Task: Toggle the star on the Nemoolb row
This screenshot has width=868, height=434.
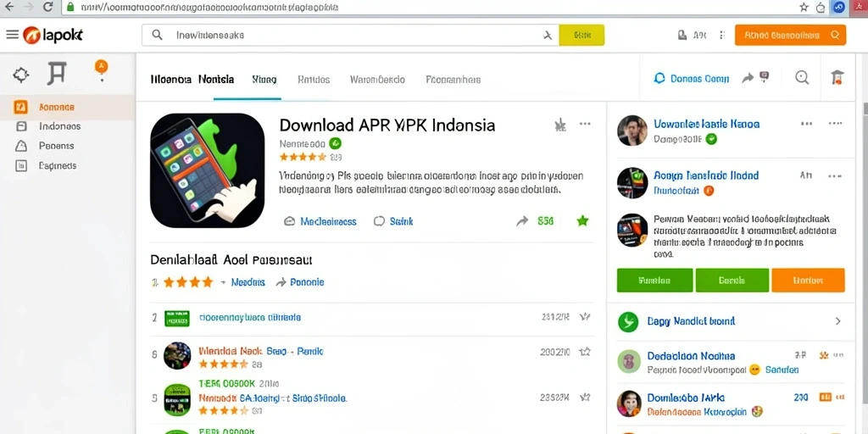Action: (585, 398)
